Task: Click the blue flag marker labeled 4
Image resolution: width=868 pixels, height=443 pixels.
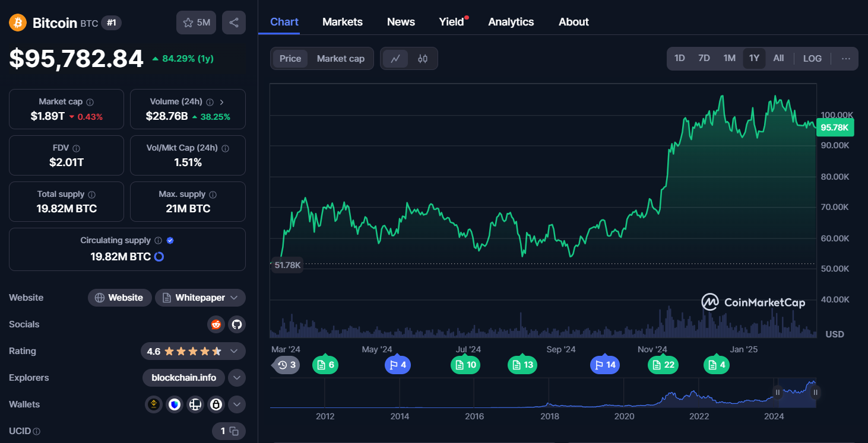Action: tap(397, 365)
